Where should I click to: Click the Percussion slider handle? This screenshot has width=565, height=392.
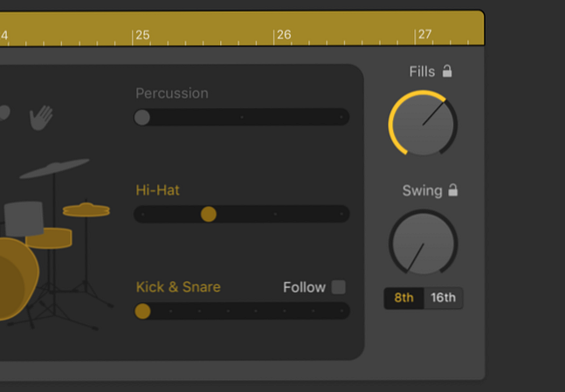tap(142, 117)
